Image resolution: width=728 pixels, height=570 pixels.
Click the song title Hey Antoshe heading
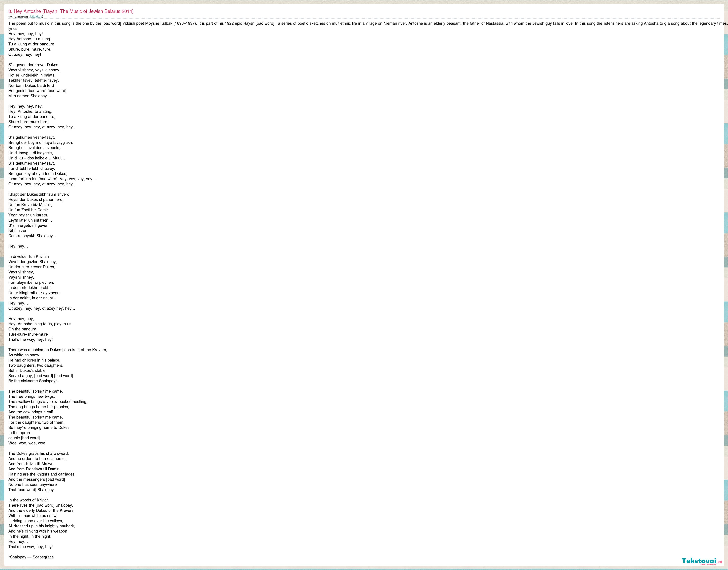point(71,11)
